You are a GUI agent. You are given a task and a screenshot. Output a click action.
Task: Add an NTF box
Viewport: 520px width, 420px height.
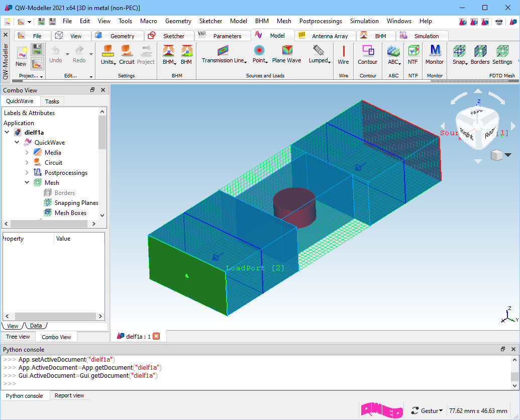pos(413,55)
